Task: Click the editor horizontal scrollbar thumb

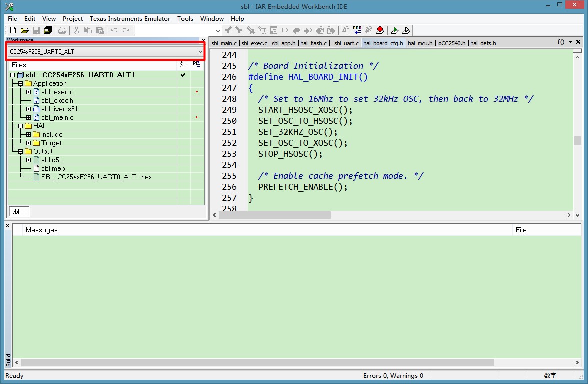Action: 275,215
